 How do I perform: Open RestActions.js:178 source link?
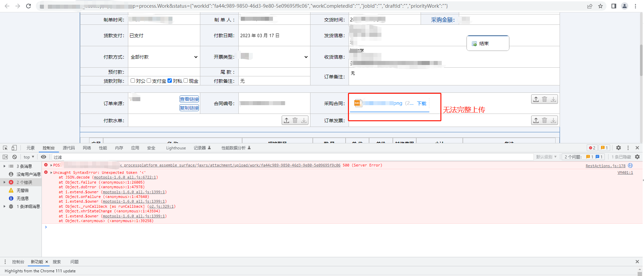[605, 166]
